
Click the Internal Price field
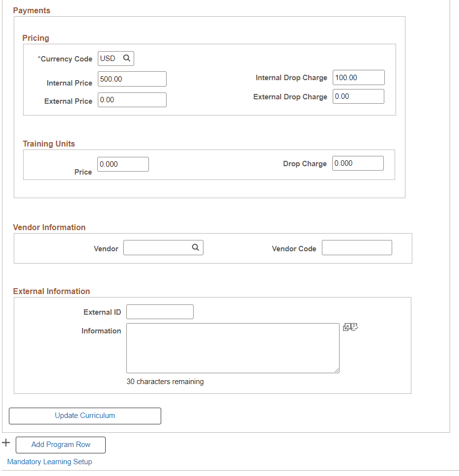tap(132, 79)
